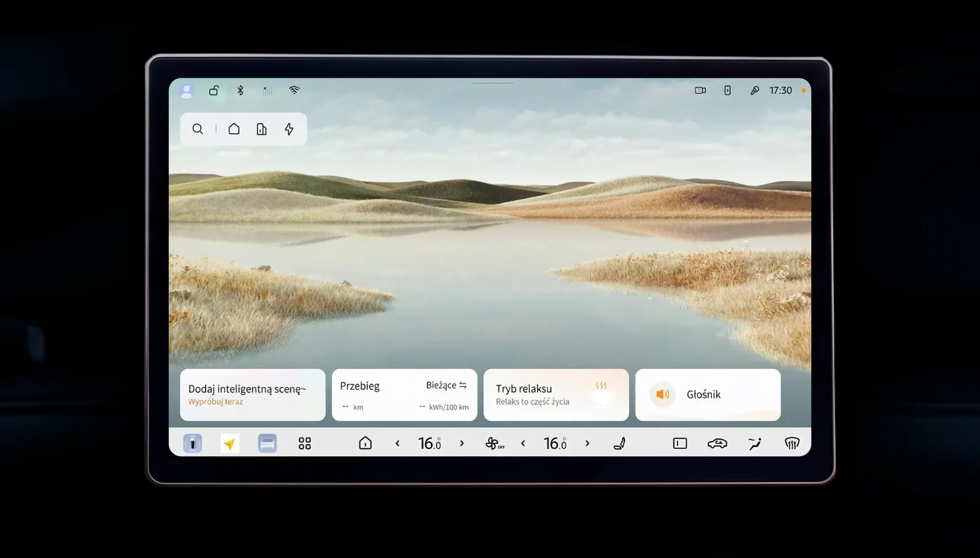This screenshot has width=980, height=558.
Task: Open Wi-Fi settings from status bar
Action: 295,91
